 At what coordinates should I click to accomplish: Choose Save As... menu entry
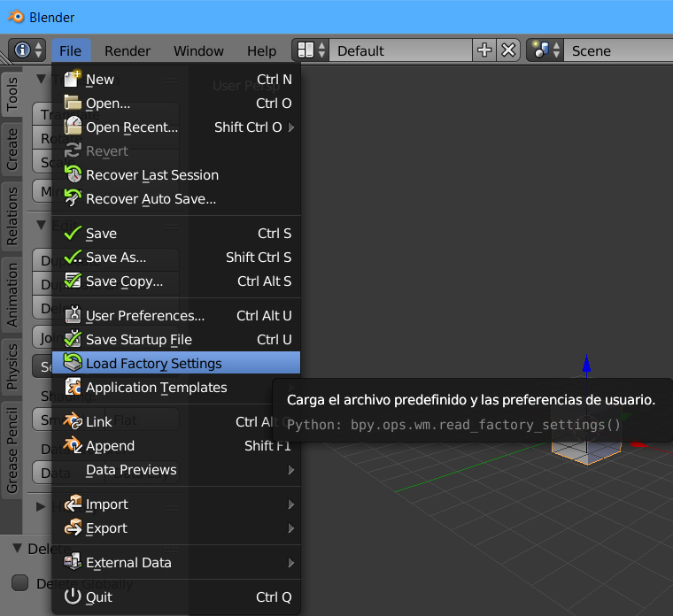176,258
